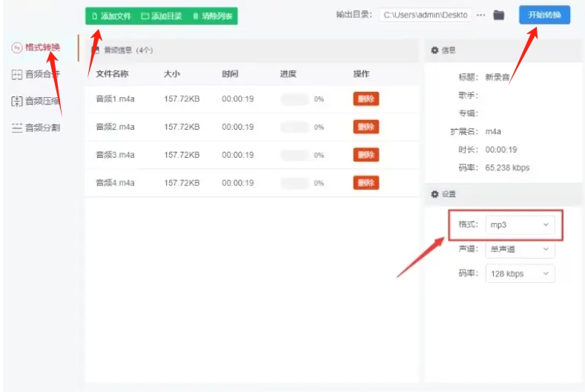Open the output folder icon
Viewport: 585px width, 392px height.
coord(498,16)
